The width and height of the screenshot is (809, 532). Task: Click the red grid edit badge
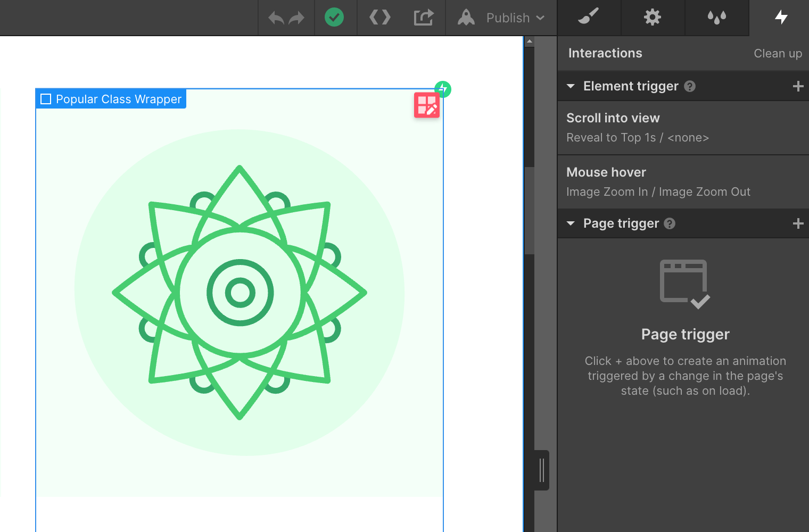click(427, 105)
